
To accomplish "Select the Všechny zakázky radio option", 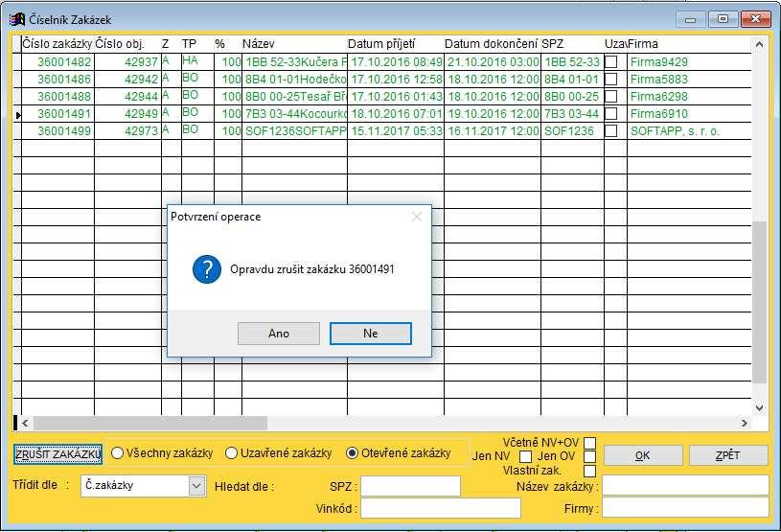I will click(x=117, y=452).
